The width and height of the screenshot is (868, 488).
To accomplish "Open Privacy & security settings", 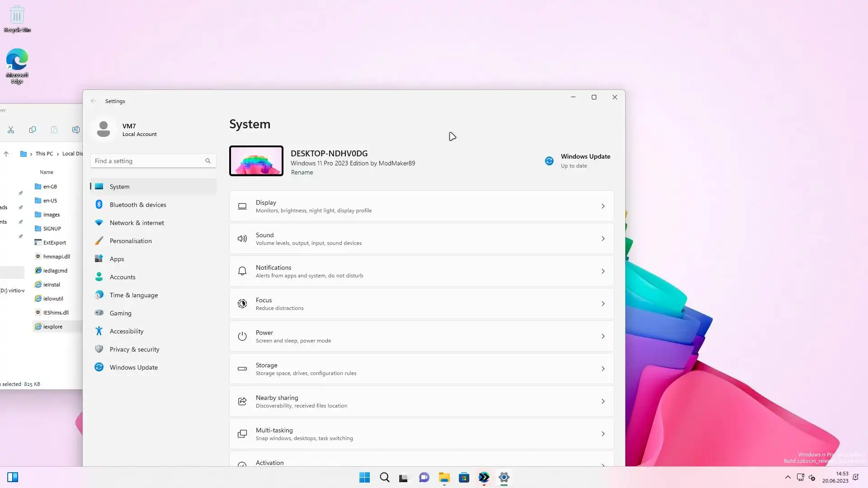I will pyautogui.click(x=134, y=349).
